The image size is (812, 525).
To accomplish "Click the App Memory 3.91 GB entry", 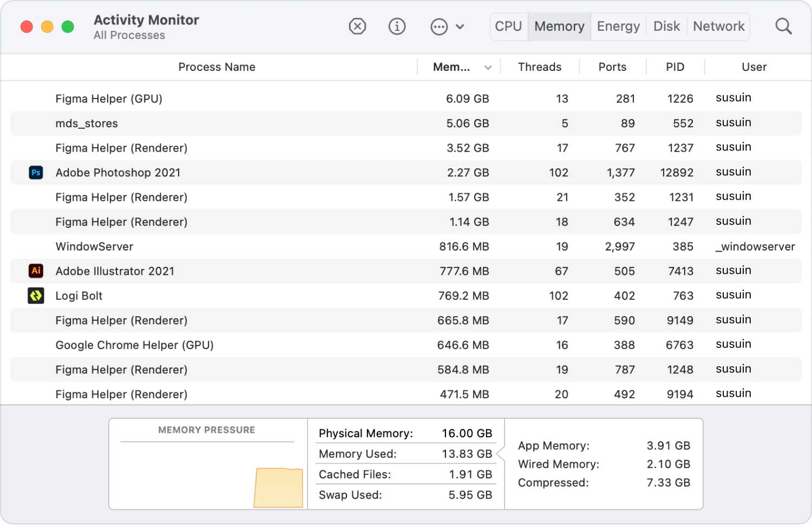I will click(x=604, y=445).
